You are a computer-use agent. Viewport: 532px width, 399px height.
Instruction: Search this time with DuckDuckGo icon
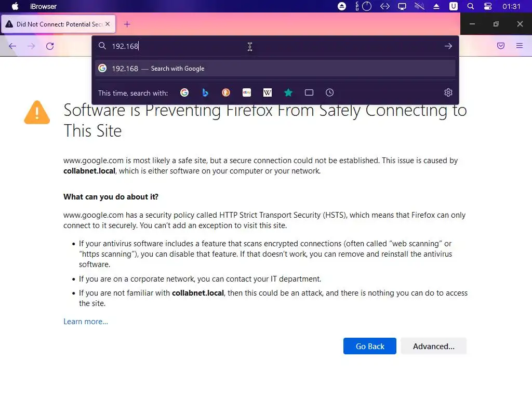pos(226,92)
